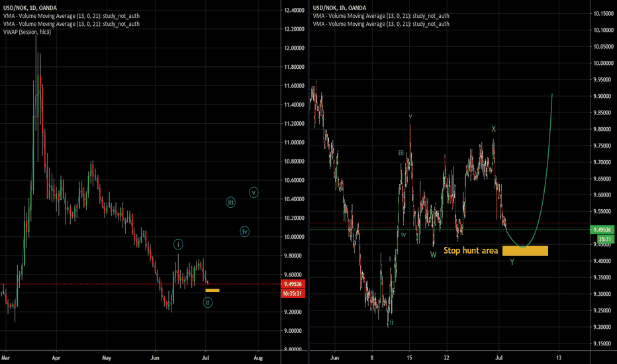Click the VWAP (Session, hlc3) indicator label
The image size is (617, 364).
point(26,32)
